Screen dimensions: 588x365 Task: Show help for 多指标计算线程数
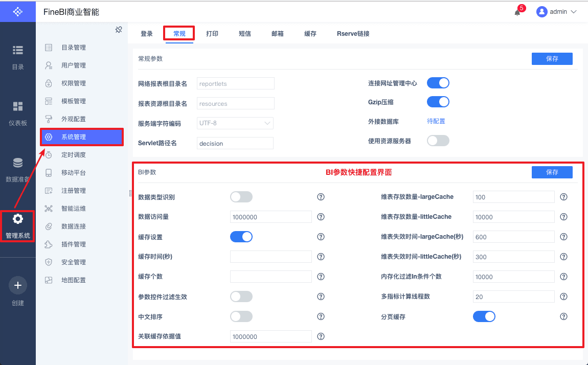point(563,296)
